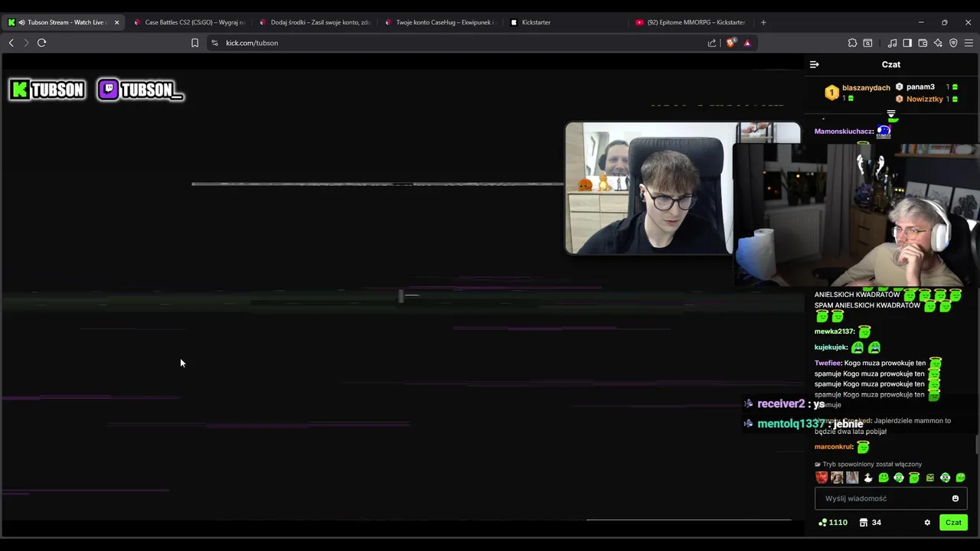This screenshot has height=551, width=980.
Task: Switch to Dodaj środki tab
Action: click(314, 22)
